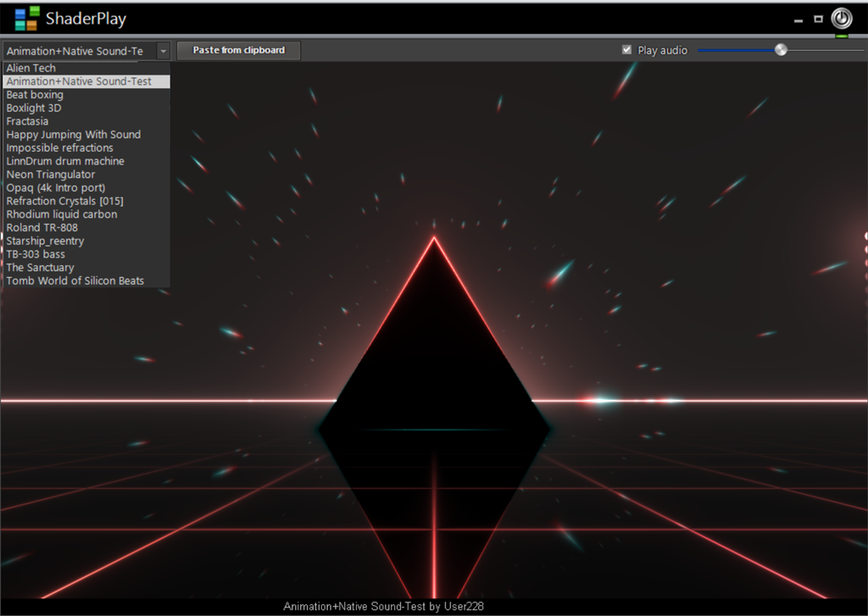The width and height of the screenshot is (868, 616).
Task: Click the shader title caption at bottom
Action: pyautogui.click(x=383, y=607)
